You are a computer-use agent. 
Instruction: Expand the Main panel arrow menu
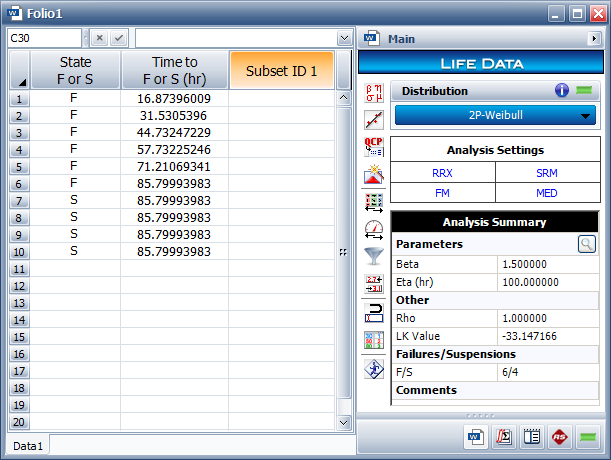595,39
